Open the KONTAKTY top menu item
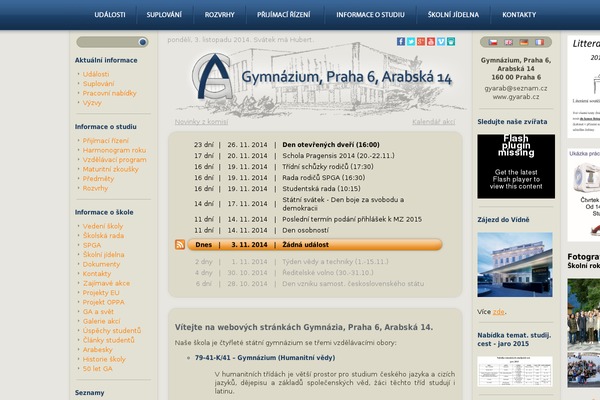The image size is (600, 400). pos(519,15)
